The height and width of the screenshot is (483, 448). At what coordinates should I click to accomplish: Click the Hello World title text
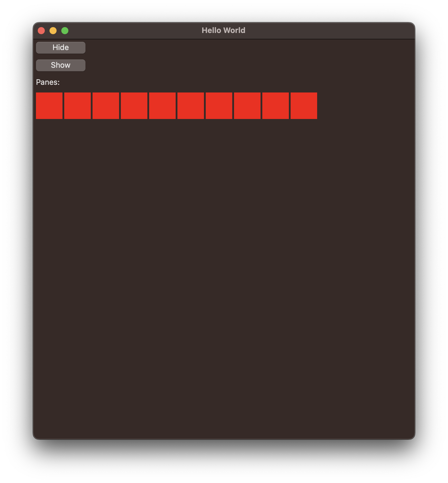tap(223, 30)
